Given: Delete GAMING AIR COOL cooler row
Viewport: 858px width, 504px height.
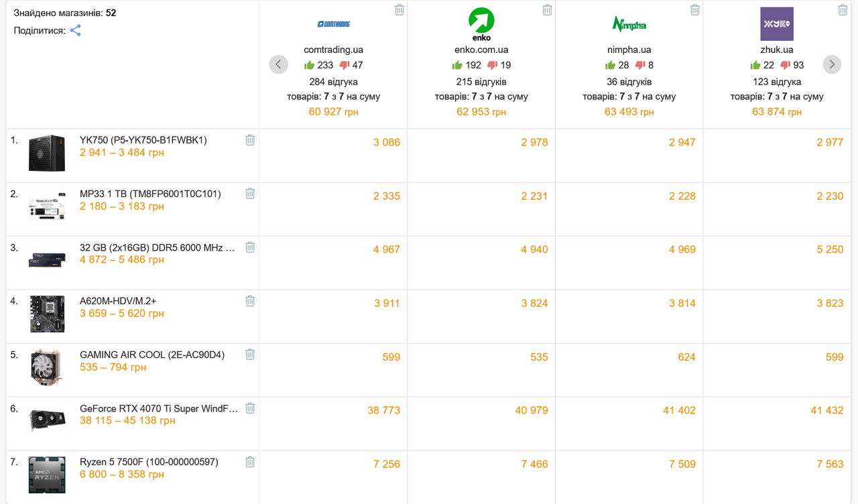Looking at the screenshot, I should click(250, 355).
